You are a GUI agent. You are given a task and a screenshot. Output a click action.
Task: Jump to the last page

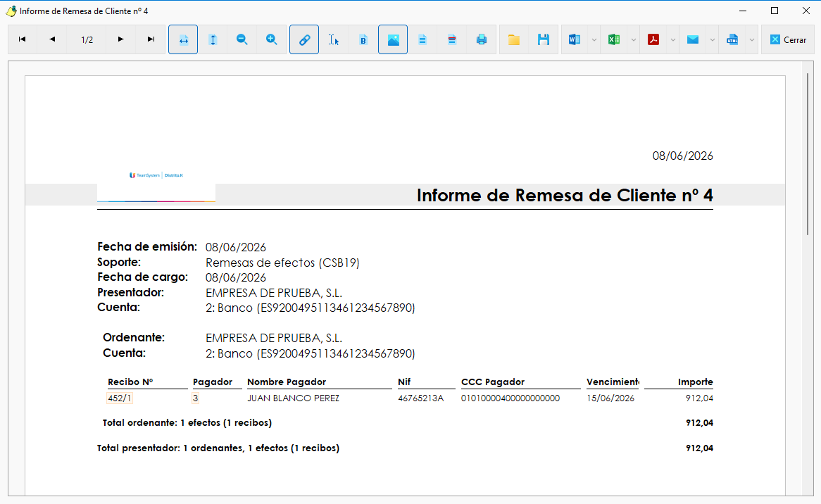point(151,39)
